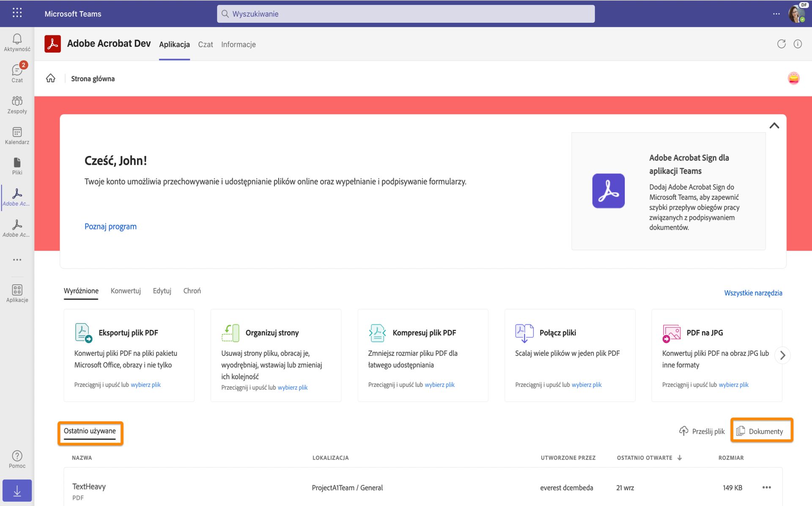Click the refresh button in toolbar
This screenshot has width=812, height=506.
pyautogui.click(x=781, y=43)
